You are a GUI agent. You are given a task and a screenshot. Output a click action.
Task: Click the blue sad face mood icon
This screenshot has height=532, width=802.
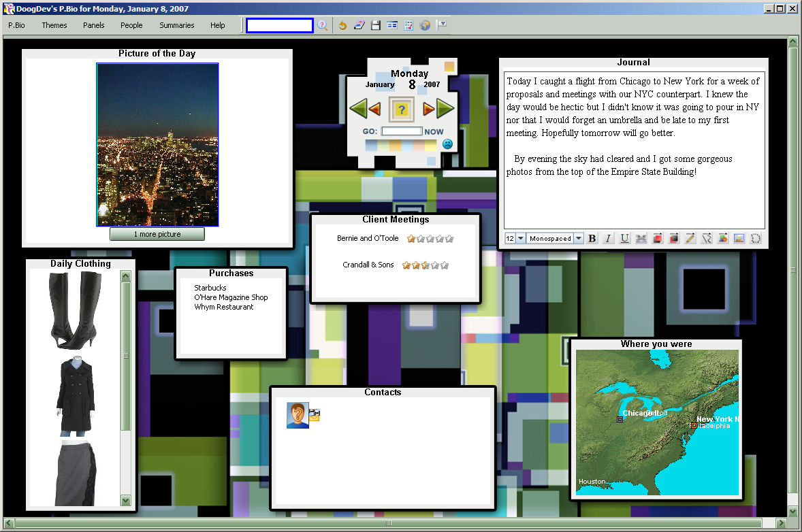[x=447, y=144]
